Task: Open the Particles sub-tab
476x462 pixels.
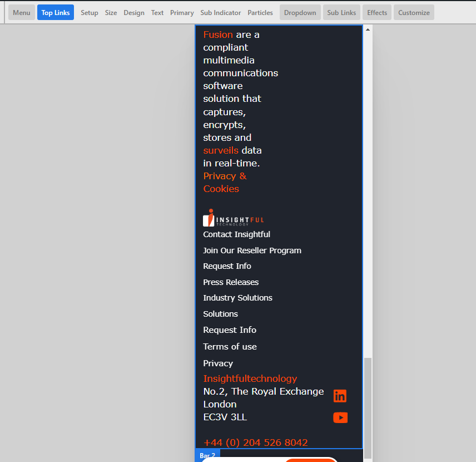Action: pyautogui.click(x=260, y=13)
